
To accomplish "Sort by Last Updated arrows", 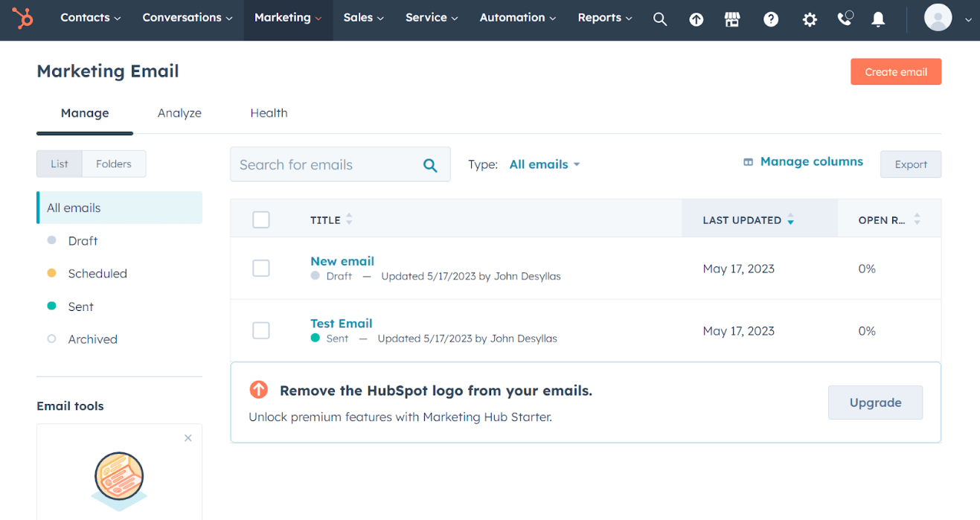I will click(790, 219).
